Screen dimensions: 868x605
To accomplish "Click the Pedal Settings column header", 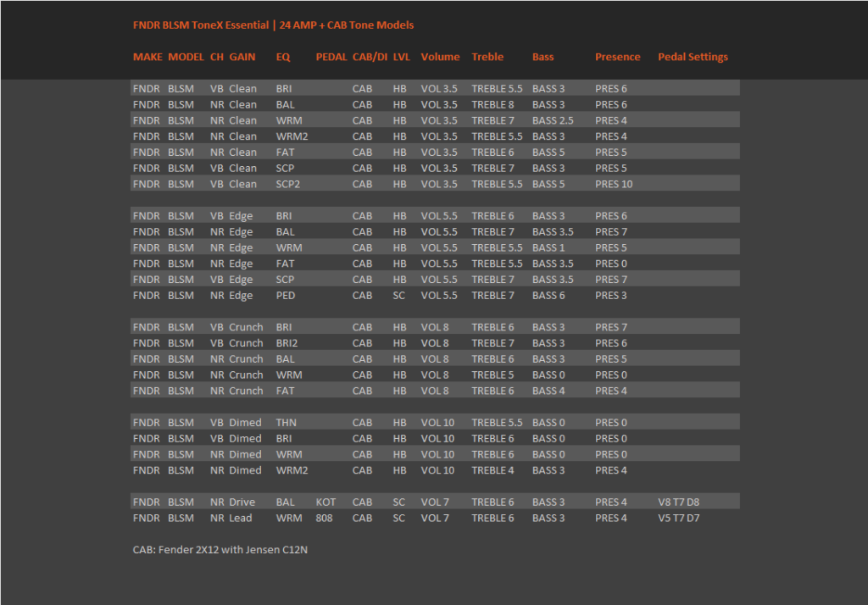I will click(693, 57).
